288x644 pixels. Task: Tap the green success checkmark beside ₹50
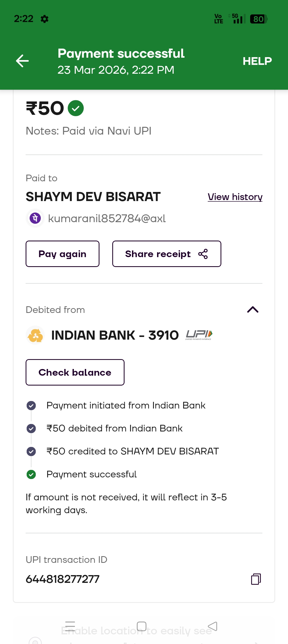(x=76, y=108)
